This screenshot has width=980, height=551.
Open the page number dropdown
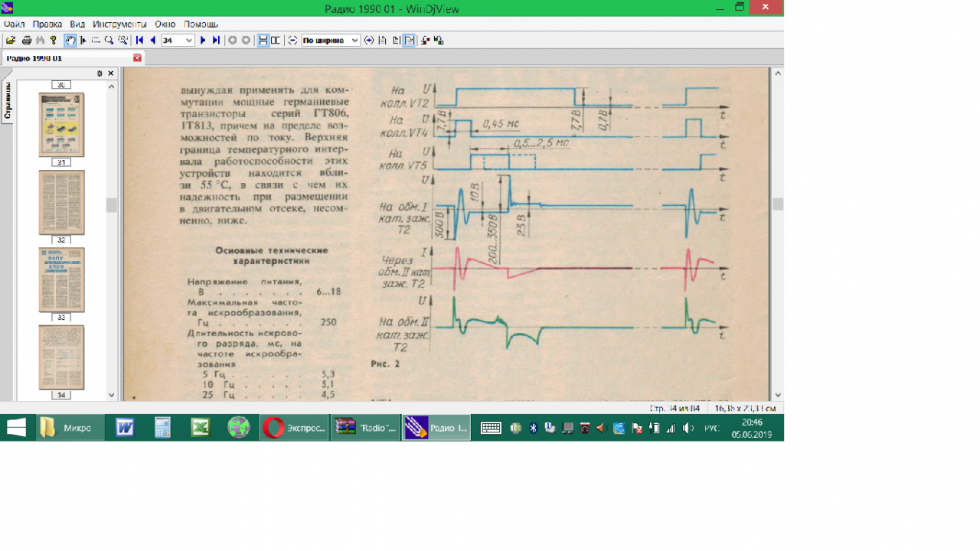188,41
